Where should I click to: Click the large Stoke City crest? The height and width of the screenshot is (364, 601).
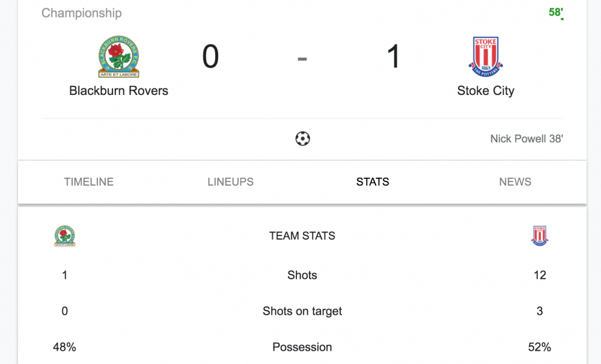pos(486,57)
